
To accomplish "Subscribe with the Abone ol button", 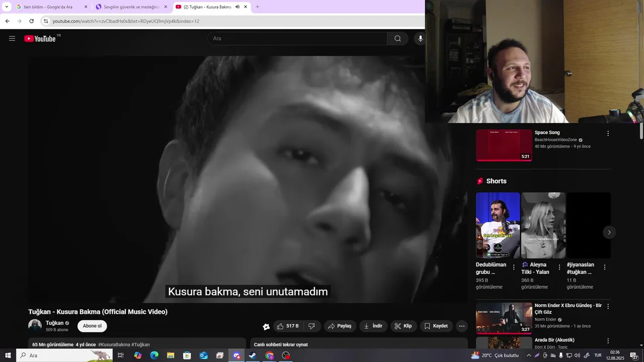I will (92, 326).
